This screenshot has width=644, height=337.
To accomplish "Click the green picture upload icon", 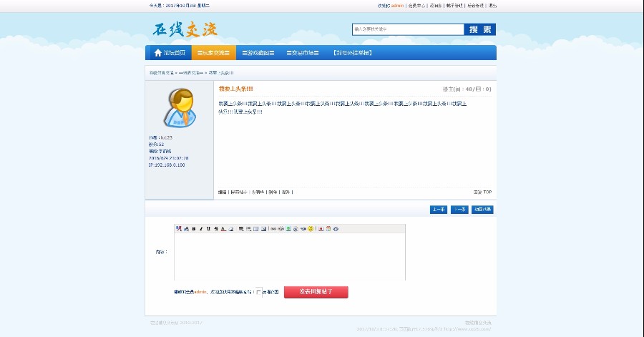I will point(288,229).
